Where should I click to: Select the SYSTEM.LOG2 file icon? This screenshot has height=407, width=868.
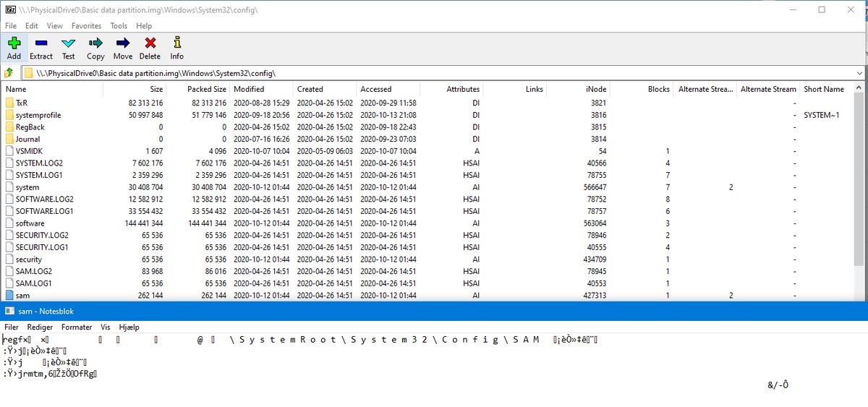9,163
